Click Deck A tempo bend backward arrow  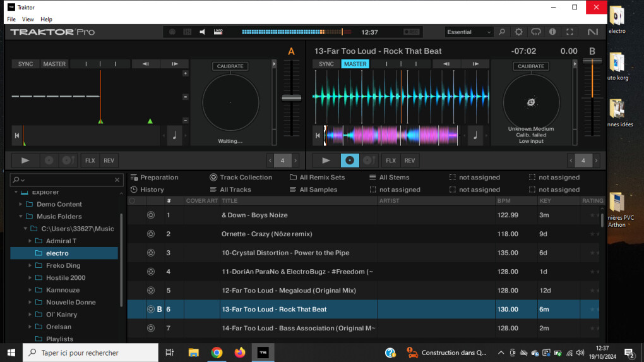[x=146, y=64]
